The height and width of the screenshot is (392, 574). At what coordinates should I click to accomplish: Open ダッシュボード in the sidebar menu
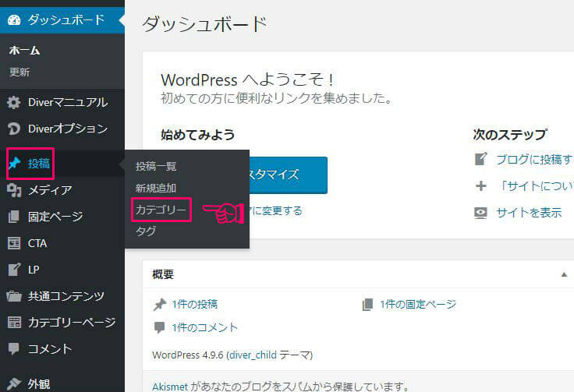[62, 19]
